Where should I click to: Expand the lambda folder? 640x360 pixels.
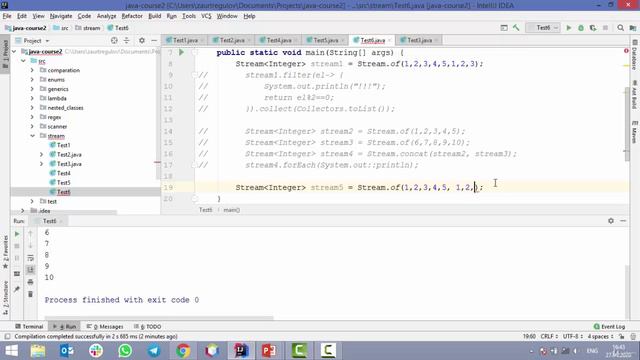click(32, 98)
